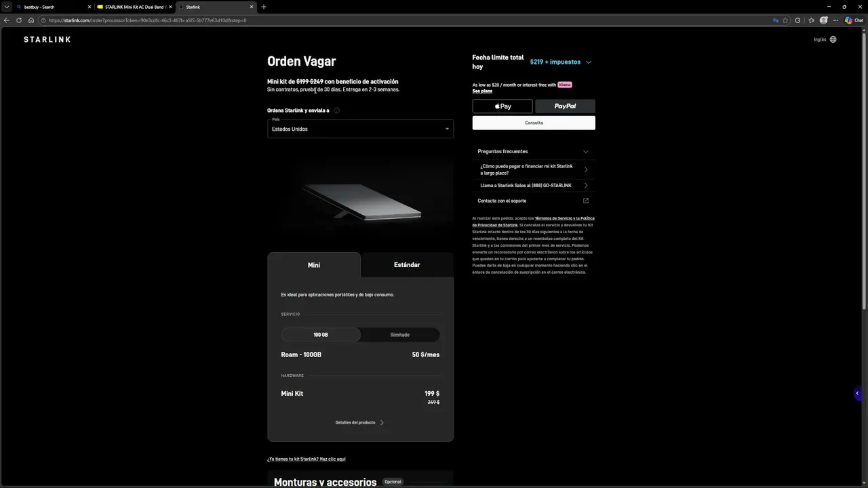This screenshot has width=868, height=488.
Task: Click the 199 $ Mini Kit price
Action: click(x=432, y=394)
